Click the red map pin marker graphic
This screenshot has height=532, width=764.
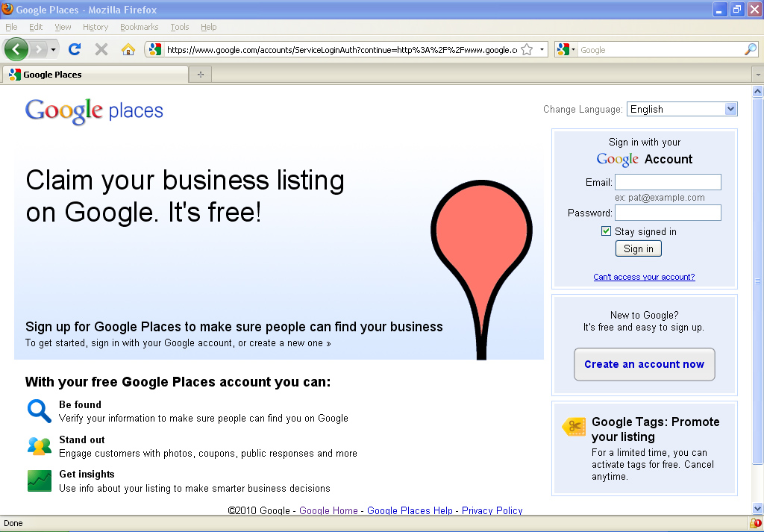481,269
